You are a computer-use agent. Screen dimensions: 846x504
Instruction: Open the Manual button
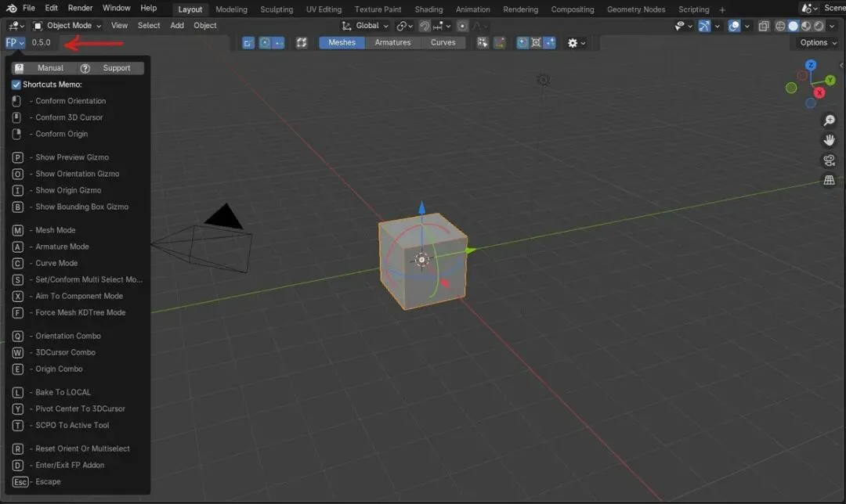(45, 68)
